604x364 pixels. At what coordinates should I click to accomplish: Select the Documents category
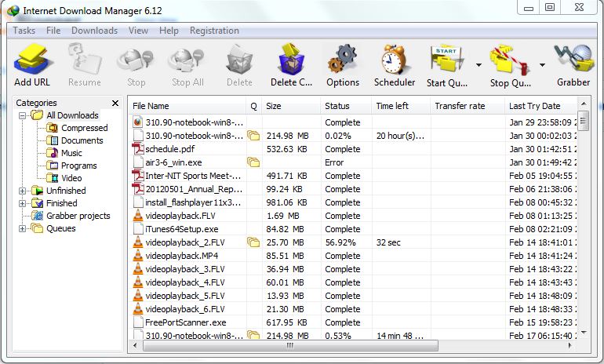pyautogui.click(x=82, y=140)
